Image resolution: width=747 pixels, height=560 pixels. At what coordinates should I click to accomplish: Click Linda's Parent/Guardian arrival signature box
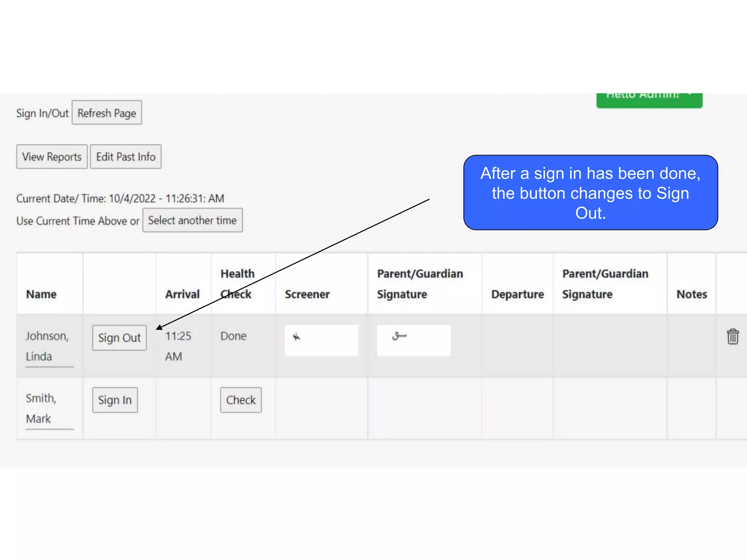click(414, 340)
